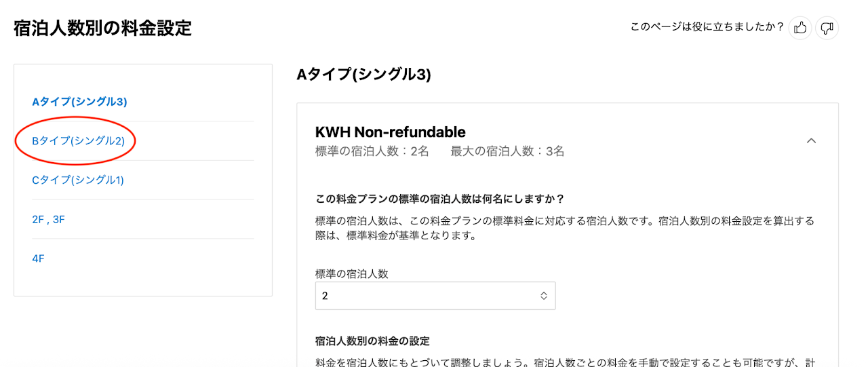The width and height of the screenshot is (868, 367).
Task: Click the thumbs down feedback icon
Action: pyautogui.click(x=827, y=28)
